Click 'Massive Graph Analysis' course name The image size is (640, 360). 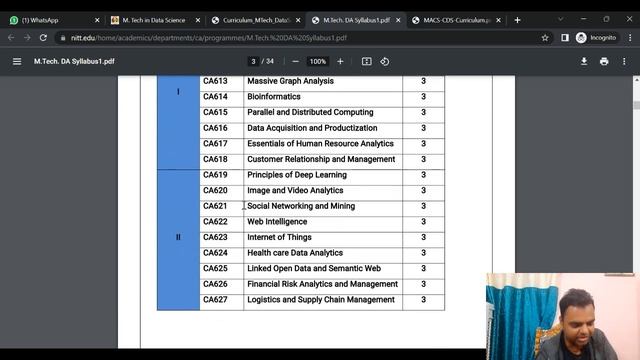(290, 81)
